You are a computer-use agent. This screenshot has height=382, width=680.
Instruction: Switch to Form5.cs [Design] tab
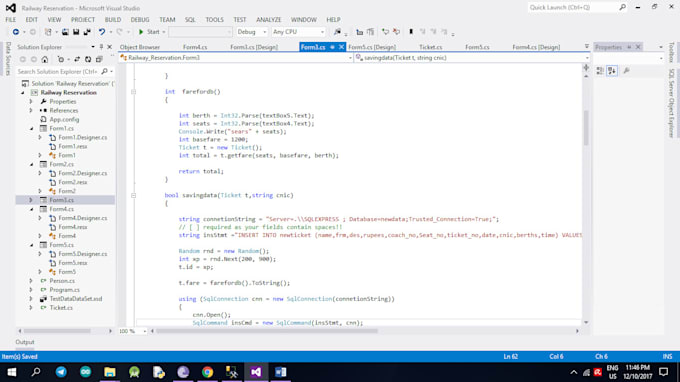[372, 47]
